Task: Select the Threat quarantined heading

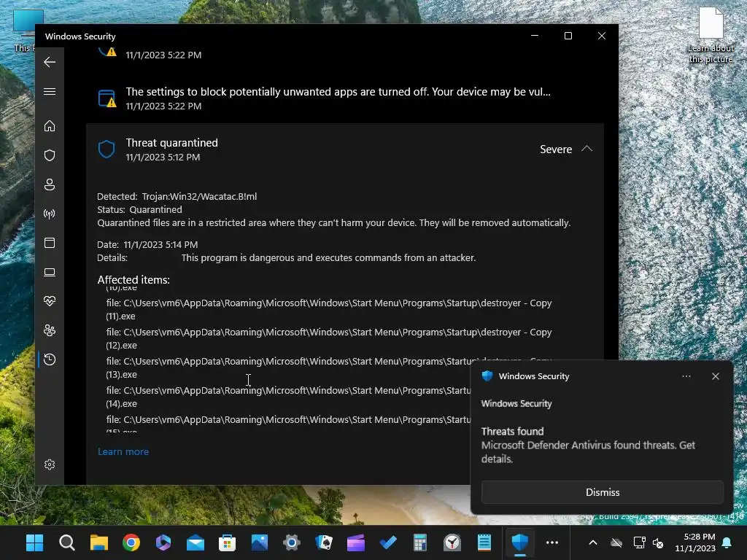Action: (171, 143)
